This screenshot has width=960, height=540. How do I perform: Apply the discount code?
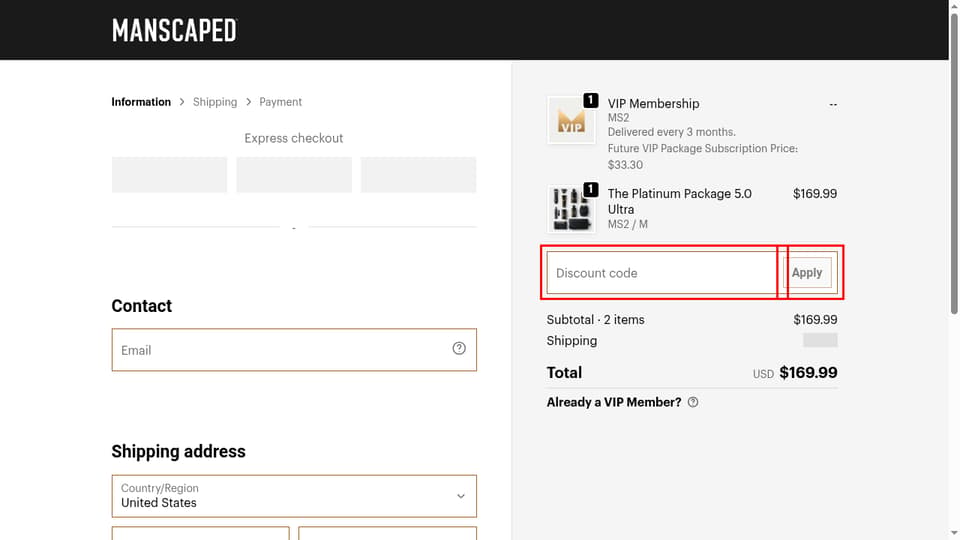click(x=807, y=272)
